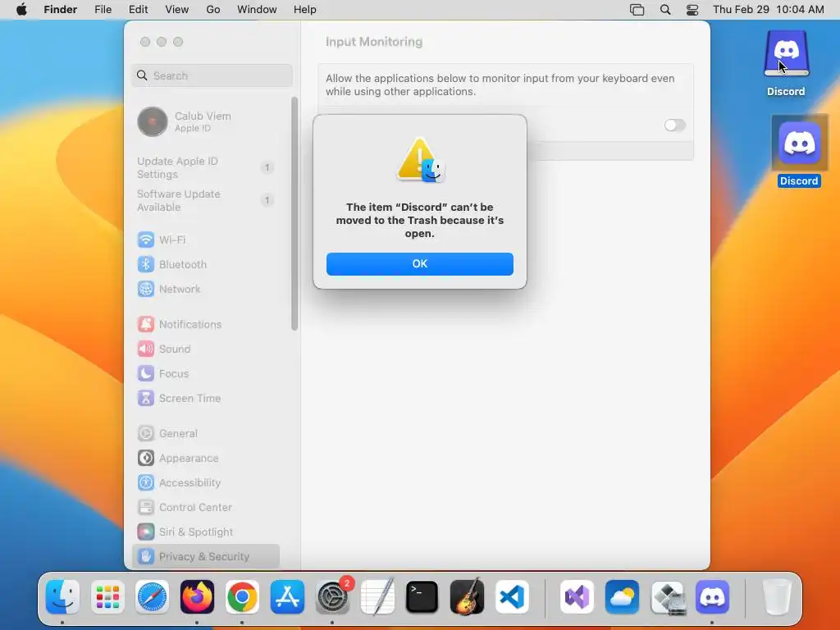The width and height of the screenshot is (840, 630).
Task: Open App Store from the Dock
Action: tap(287, 596)
